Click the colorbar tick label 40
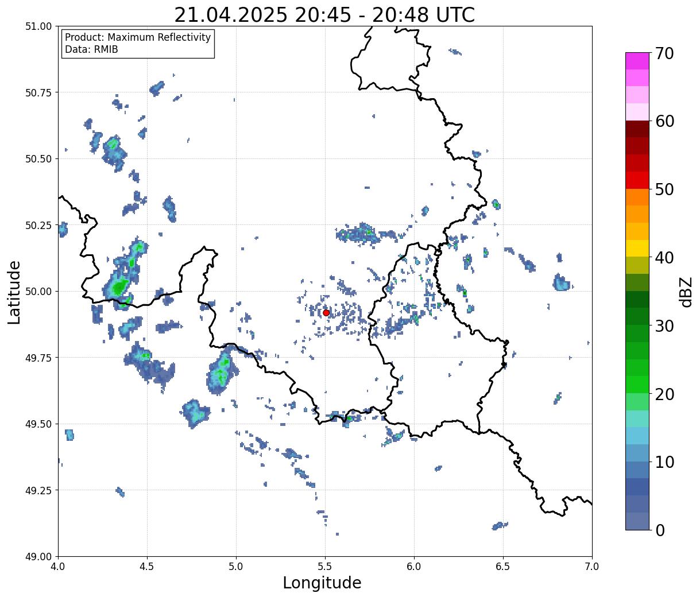This screenshot has width=700, height=597. pos(665,257)
